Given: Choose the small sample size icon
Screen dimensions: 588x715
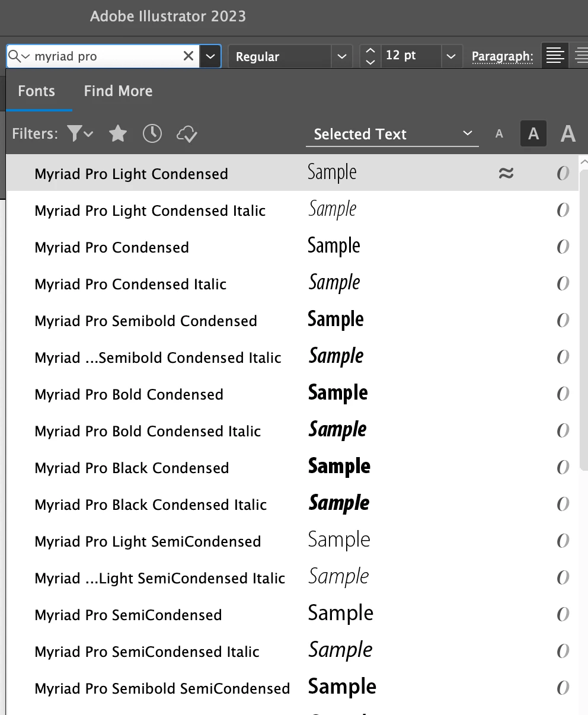Looking at the screenshot, I should [x=499, y=134].
